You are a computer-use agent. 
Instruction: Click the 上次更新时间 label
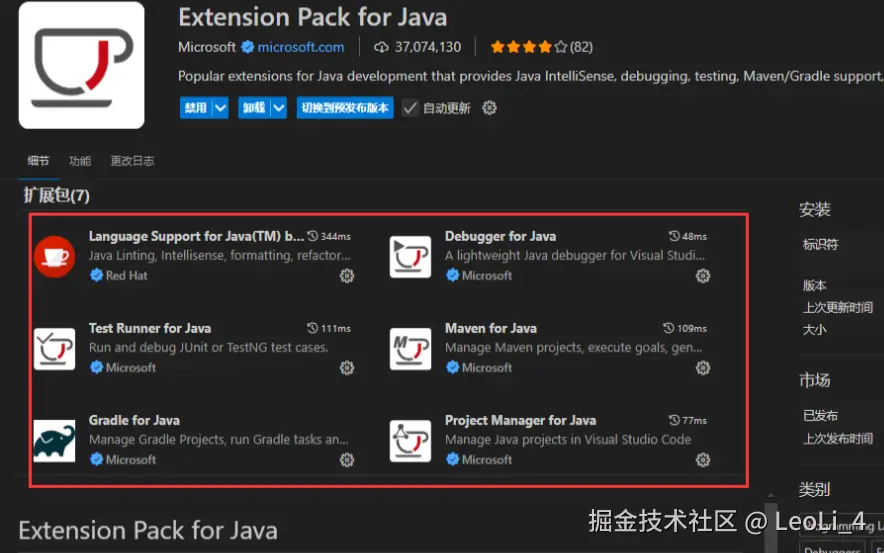click(838, 307)
